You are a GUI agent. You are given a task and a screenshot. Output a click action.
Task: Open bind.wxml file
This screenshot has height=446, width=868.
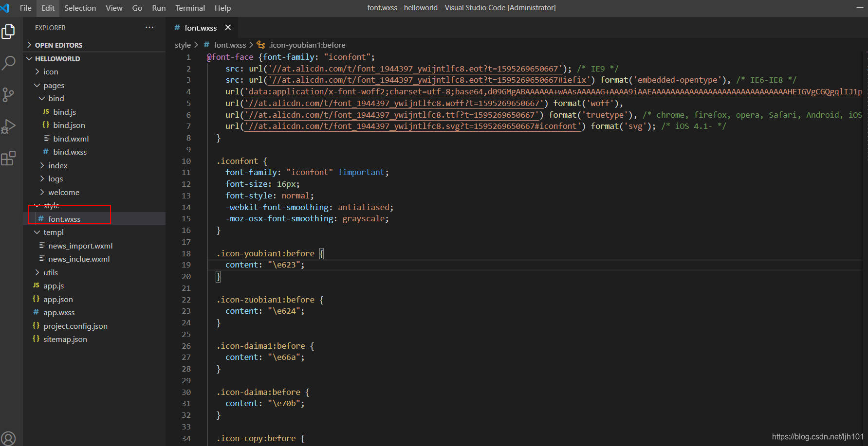(x=71, y=139)
